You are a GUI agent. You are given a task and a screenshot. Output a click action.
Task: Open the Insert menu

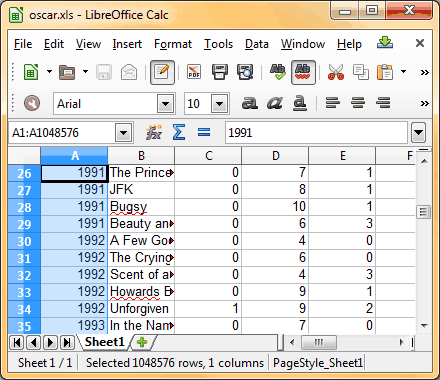(127, 44)
